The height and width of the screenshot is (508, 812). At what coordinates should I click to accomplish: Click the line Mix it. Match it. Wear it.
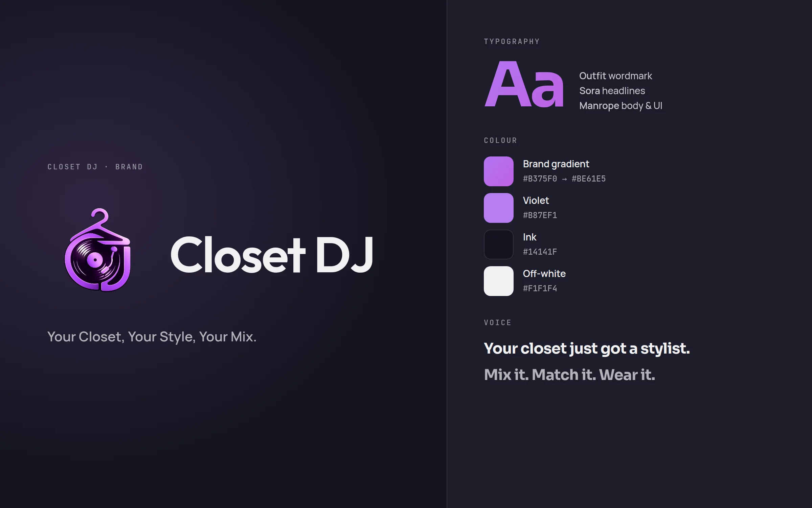[569, 375]
